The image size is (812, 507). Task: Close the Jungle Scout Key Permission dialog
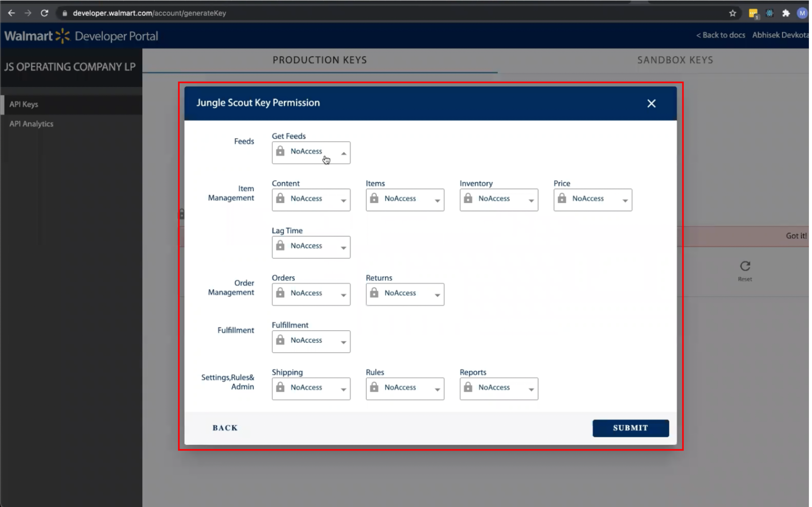click(x=651, y=103)
